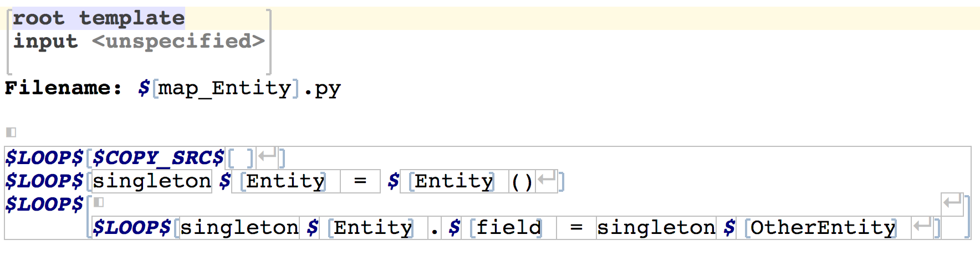Click the 'Filename:' label
980x255 pixels.
point(64,88)
